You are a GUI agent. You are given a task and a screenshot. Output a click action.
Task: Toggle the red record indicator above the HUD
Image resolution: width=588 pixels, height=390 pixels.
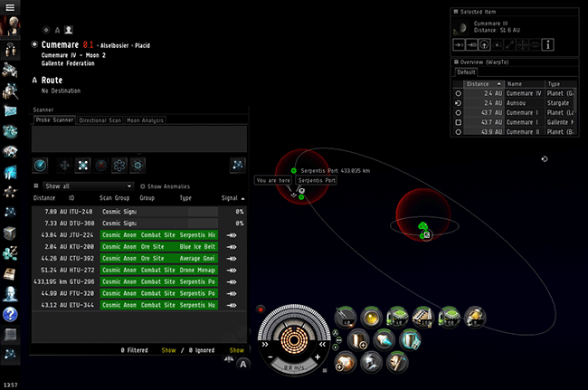tap(261, 309)
